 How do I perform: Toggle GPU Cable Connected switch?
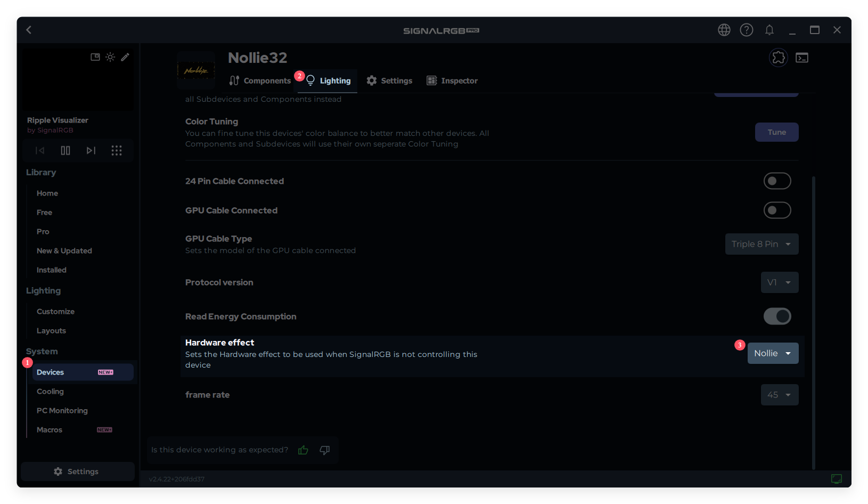(x=777, y=210)
